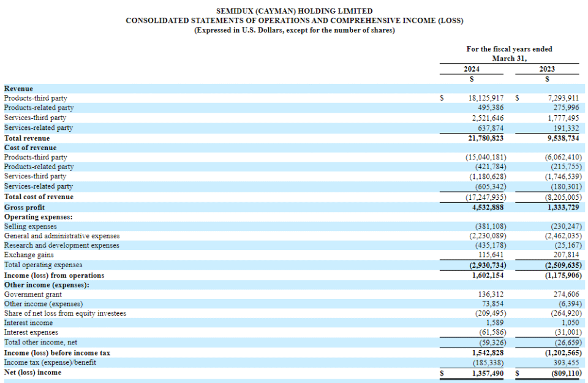The width and height of the screenshot is (588, 383).
Task: Click the "Interest expenses" row label
Action: click(31, 332)
